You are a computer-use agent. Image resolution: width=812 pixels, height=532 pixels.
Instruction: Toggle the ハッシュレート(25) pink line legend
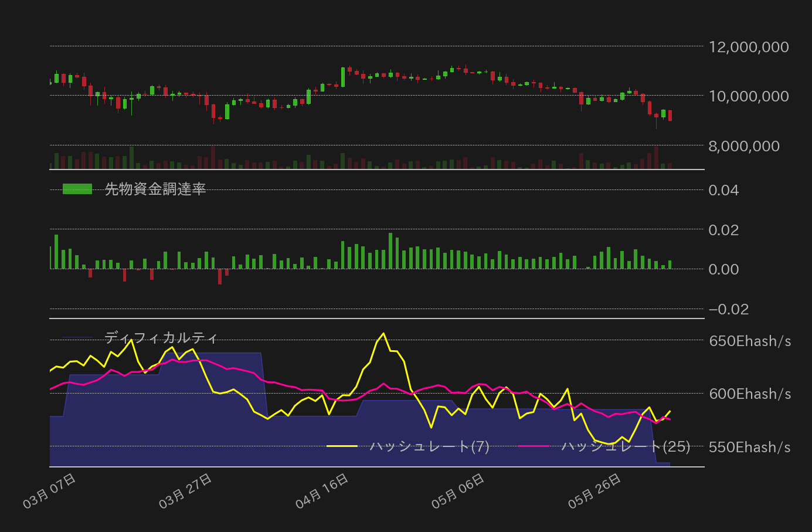625,446
